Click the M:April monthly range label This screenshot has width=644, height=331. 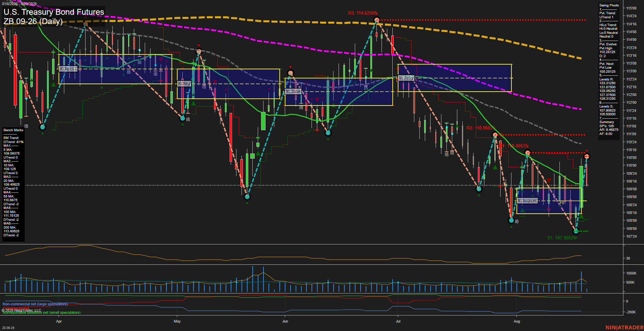click(68, 69)
